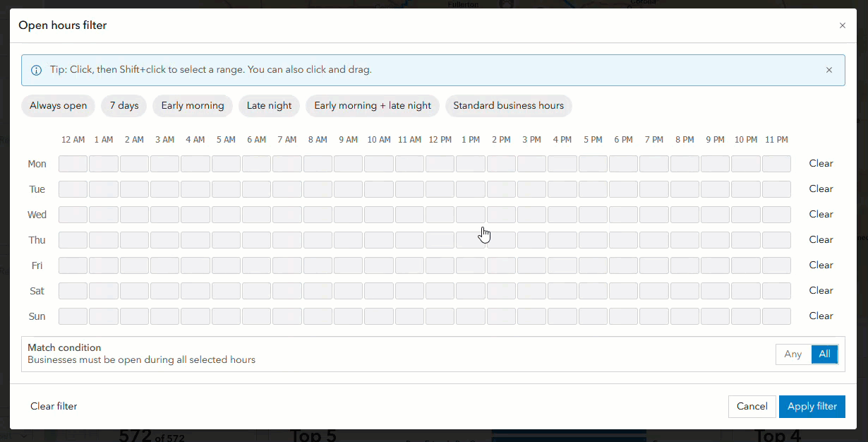This screenshot has height=442, width=868.
Task: Clear the Mon row
Action: [x=821, y=163]
